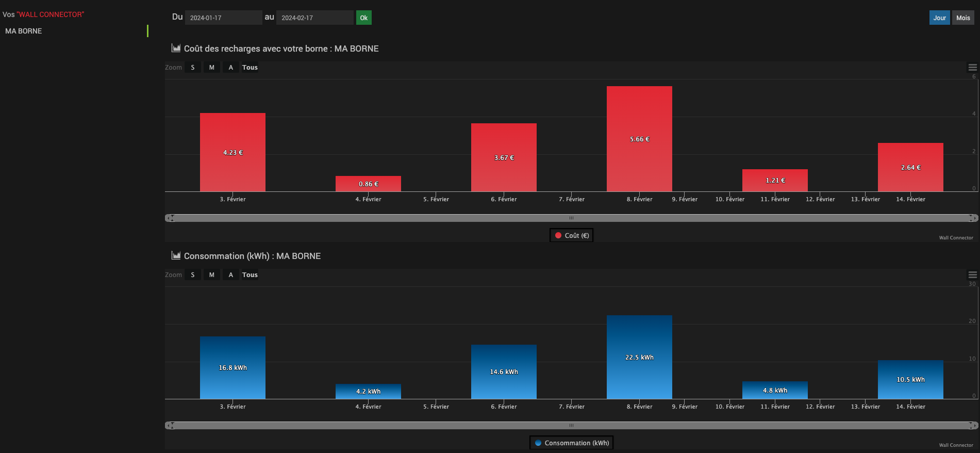
Task: Click left handle of cost chart navigator
Action: 172,218
